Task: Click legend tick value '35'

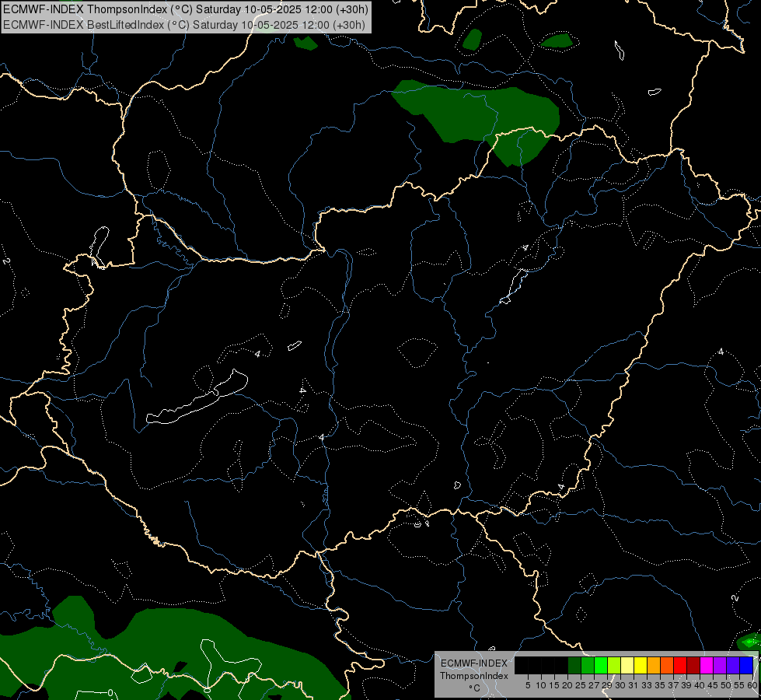Action: [x=660, y=685]
